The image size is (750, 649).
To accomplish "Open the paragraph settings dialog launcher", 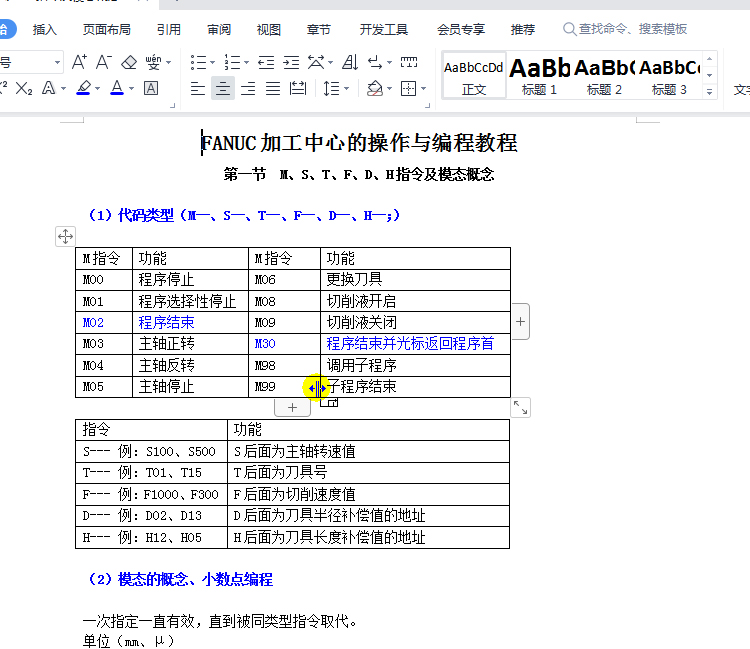I will tap(428, 106).
